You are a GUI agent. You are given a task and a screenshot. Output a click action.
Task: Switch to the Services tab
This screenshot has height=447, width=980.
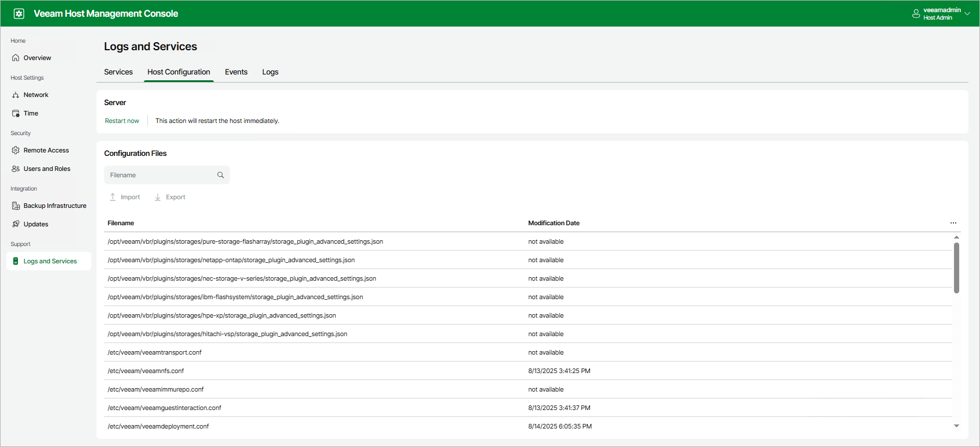(118, 72)
